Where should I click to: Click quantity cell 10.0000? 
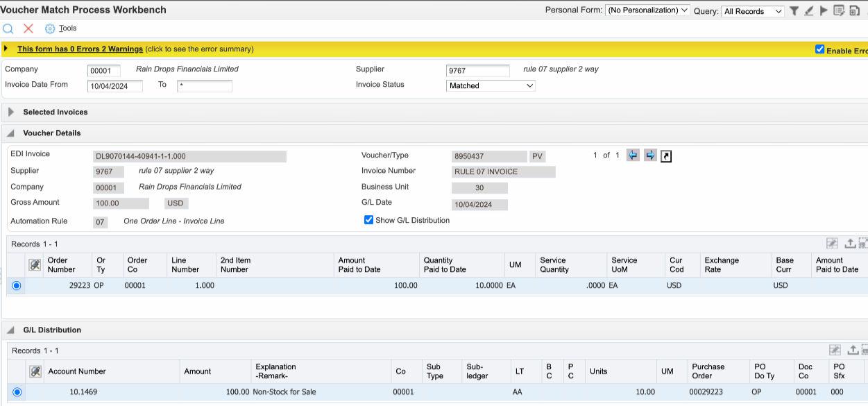pos(461,285)
